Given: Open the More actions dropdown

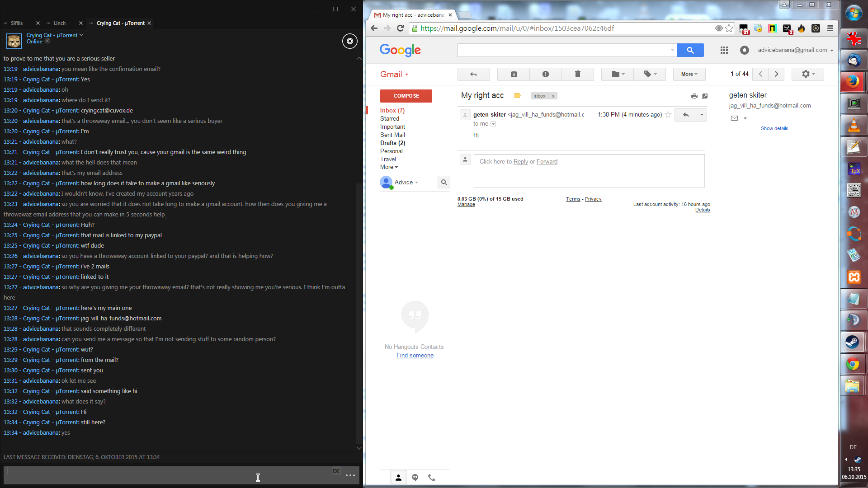Looking at the screenshot, I should (689, 74).
